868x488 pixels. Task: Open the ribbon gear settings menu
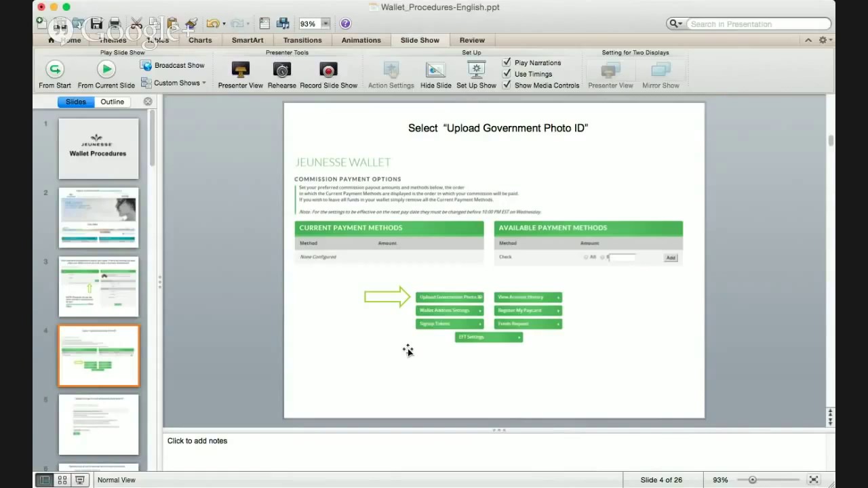[x=824, y=40]
